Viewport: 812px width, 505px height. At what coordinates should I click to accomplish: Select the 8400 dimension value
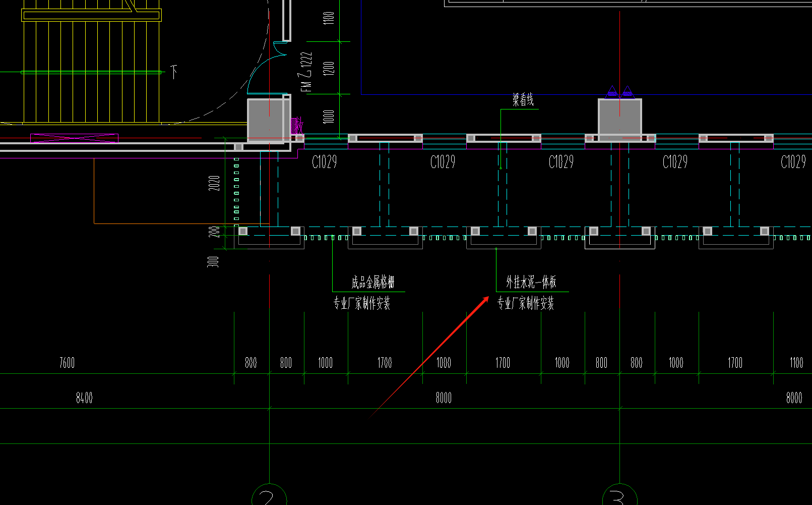tap(84, 398)
